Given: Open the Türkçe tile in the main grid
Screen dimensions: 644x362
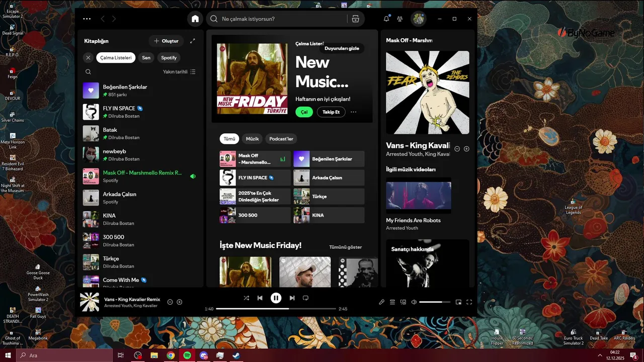Looking at the screenshot, I should 329,197.
